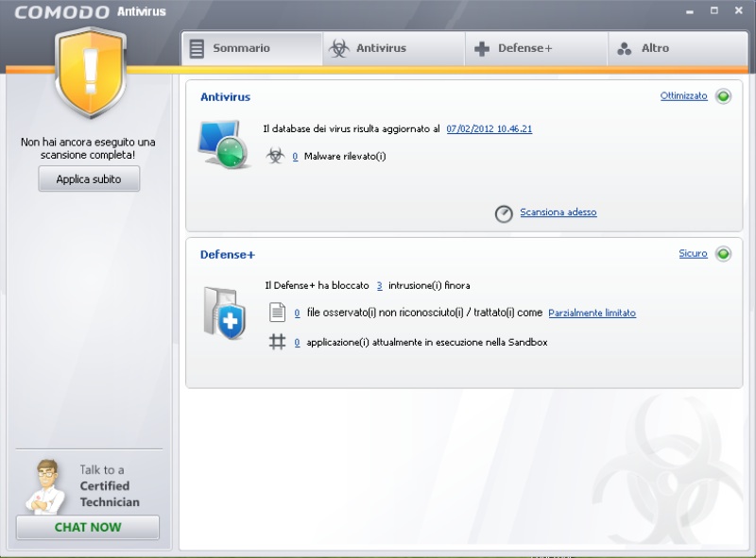Click the document icon for unrecognized files
756x558 pixels.
point(277,313)
